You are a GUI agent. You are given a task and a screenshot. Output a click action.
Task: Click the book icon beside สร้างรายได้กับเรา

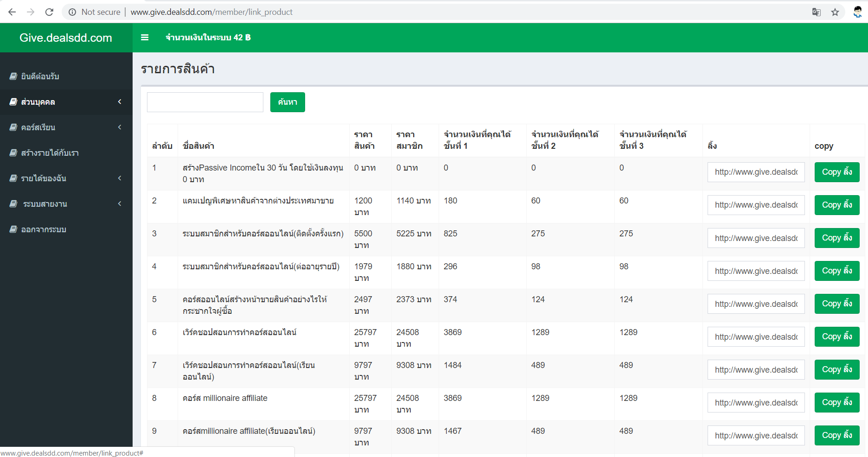pyautogui.click(x=13, y=152)
